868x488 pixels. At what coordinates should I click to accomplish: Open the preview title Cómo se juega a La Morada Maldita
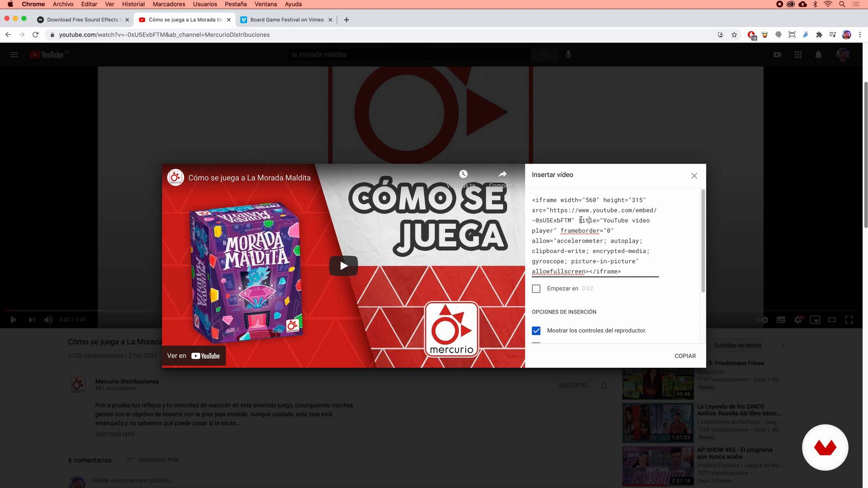[x=250, y=178]
